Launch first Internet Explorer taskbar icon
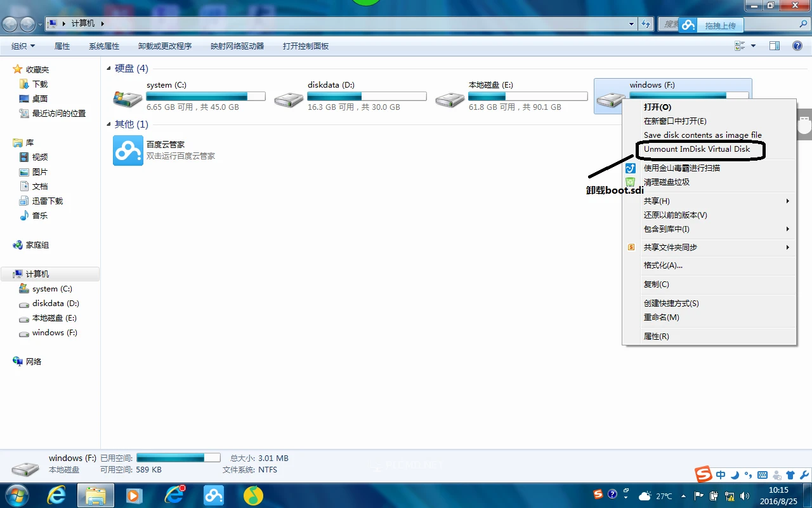The width and height of the screenshot is (812, 508). (56, 495)
